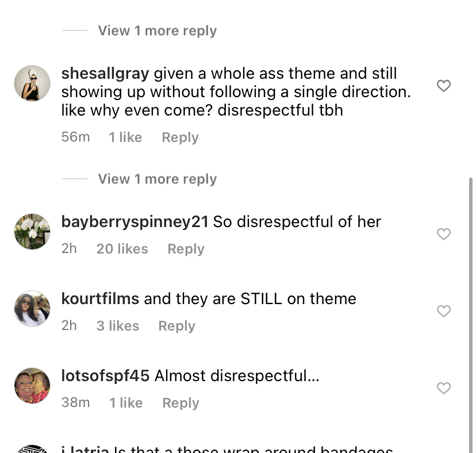Like bayberryspinney21's comment heart icon
The width and height of the screenshot is (476, 453).
tap(443, 234)
